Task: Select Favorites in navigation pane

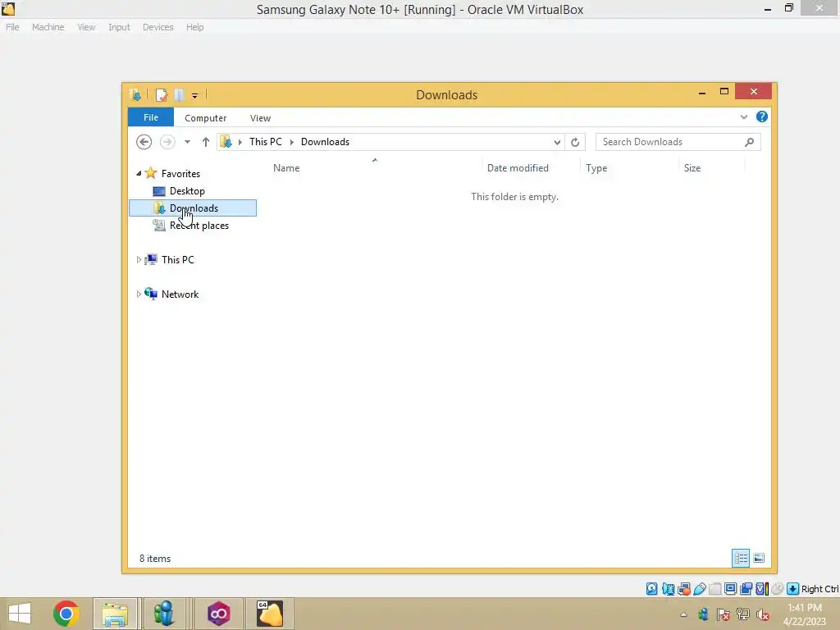Action: (x=180, y=174)
